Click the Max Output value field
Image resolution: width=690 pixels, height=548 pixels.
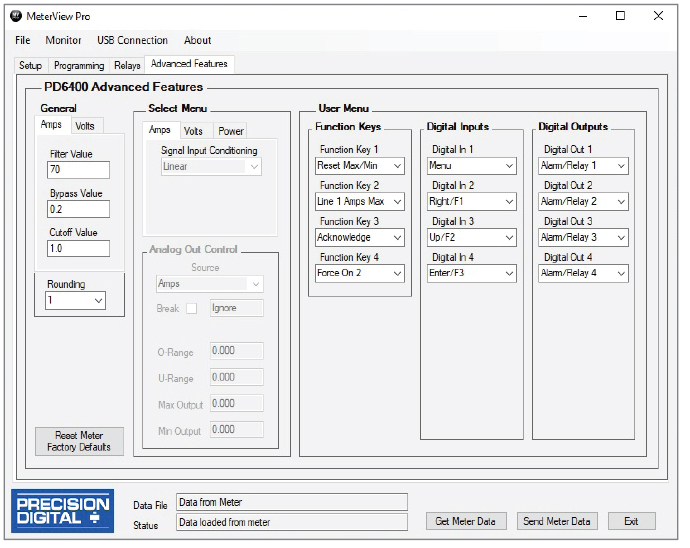[237, 404]
